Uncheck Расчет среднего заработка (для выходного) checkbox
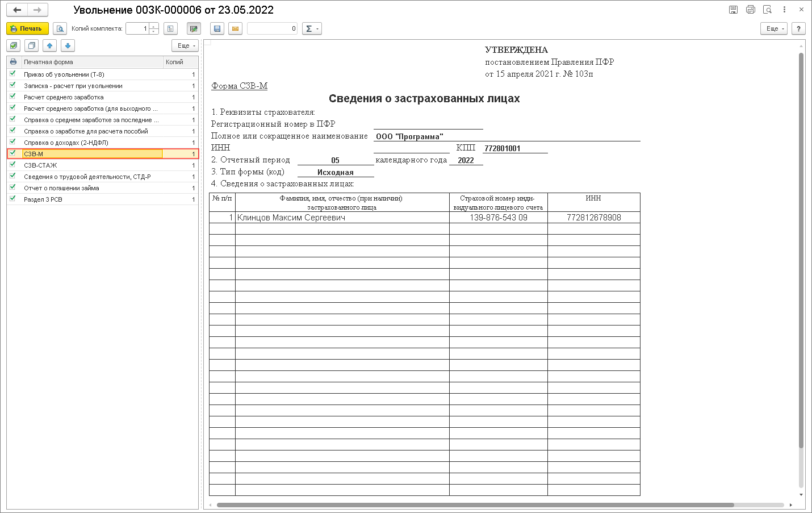Screen dimensions: 812x513 (x=12, y=108)
